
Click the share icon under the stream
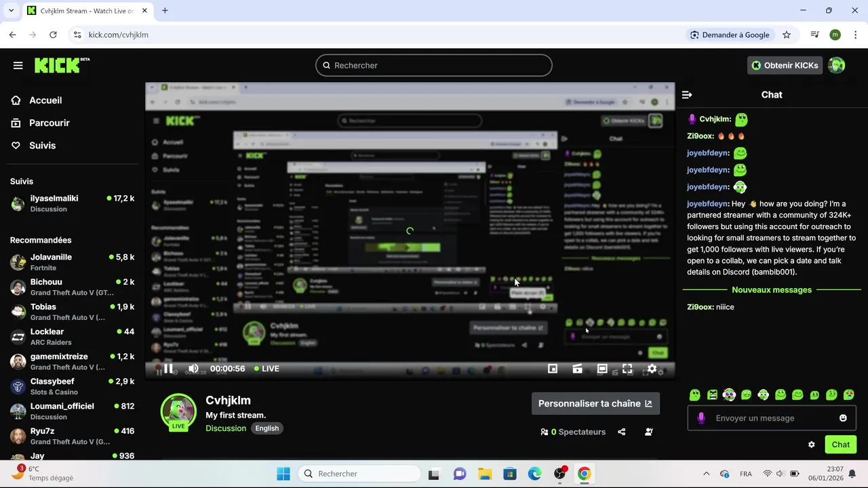(x=621, y=432)
